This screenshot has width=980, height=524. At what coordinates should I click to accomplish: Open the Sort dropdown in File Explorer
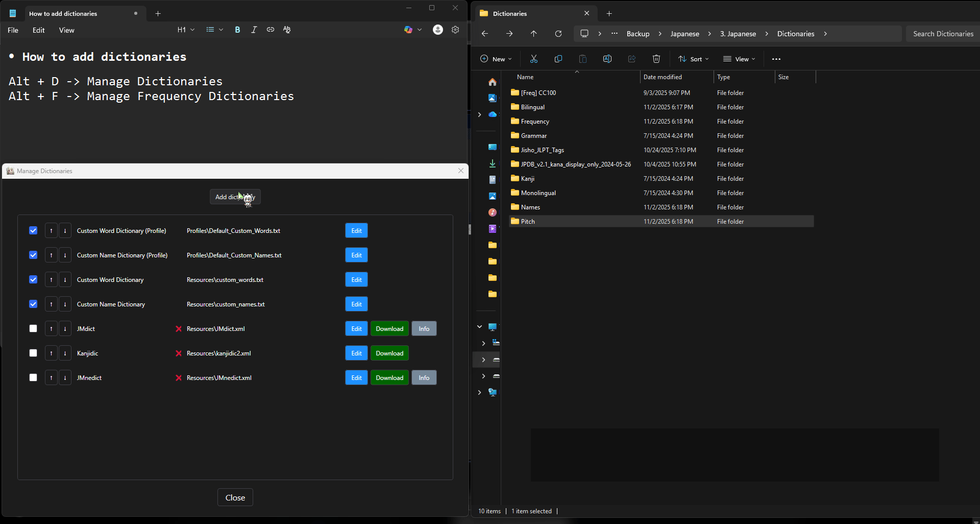[693, 59]
